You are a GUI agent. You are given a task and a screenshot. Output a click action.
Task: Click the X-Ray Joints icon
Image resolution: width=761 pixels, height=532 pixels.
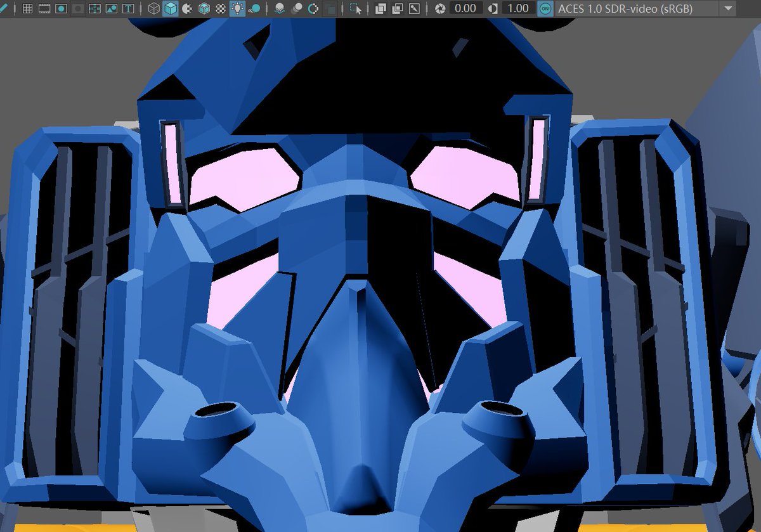414,9
